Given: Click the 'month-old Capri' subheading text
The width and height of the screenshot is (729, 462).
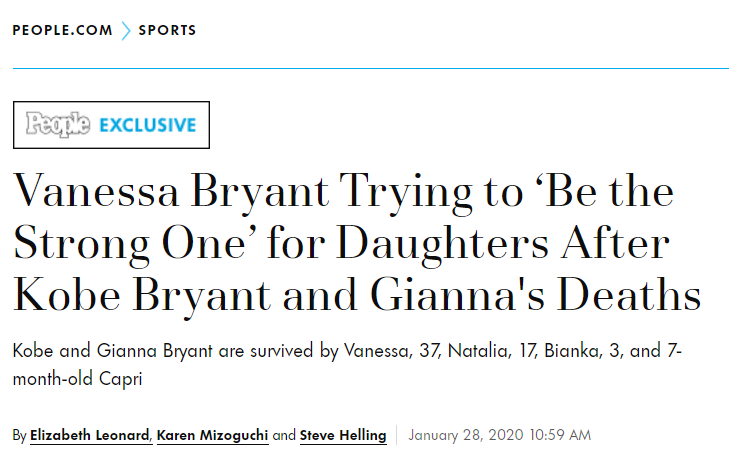Looking at the screenshot, I should pos(77,379).
